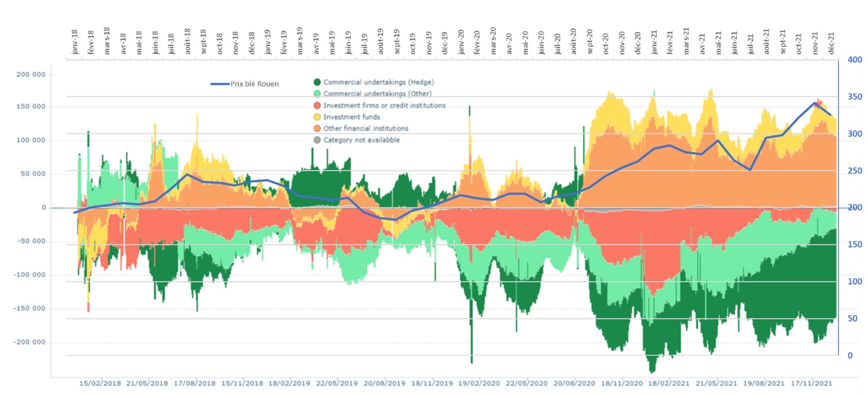The height and width of the screenshot is (395, 868).
Task: Click the orange Other financial institutions dot
Action: coord(317,129)
